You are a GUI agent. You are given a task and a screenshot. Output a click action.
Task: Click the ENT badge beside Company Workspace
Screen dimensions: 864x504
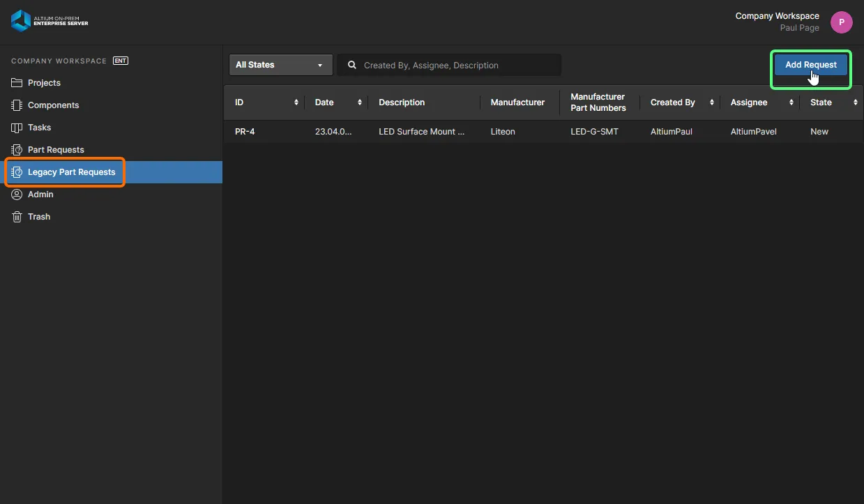pos(121,61)
